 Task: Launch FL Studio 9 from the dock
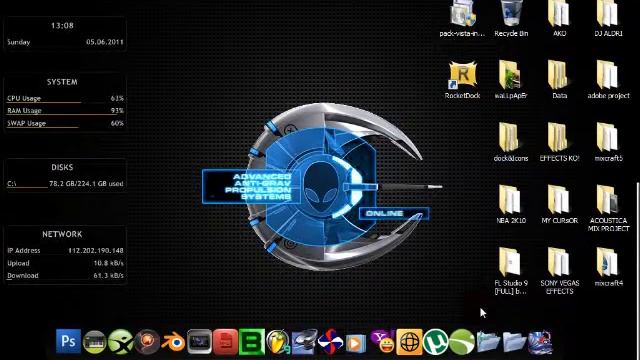point(278,342)
